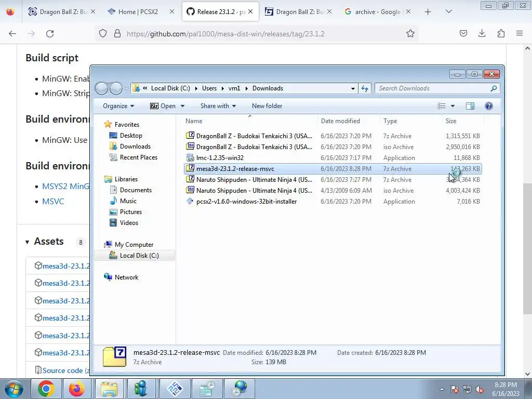532x399 pixels.
Task: Open the Organize menu
Action: click(118, 106)
